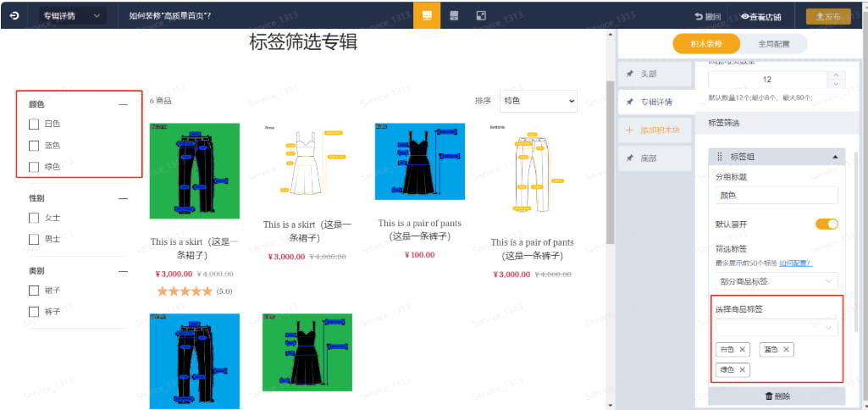Click the back/exit icon at top-left
Screen dimensions: 868x410
click(x=14, y=16)
